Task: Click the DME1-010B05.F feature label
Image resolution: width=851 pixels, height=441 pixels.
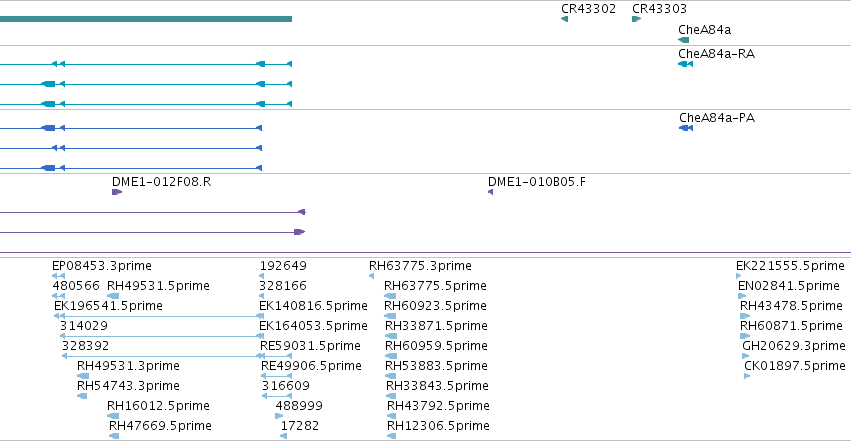Action: point(537,182)
